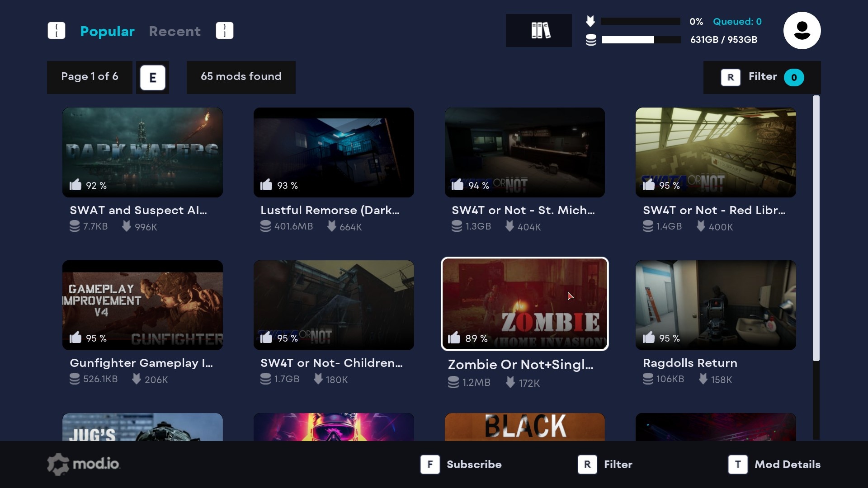The width and height of the screenshot is (868, 488).
Task: Click the thumbs-up rating on Zombie Or Not
Action: click(x=454, y=338)
